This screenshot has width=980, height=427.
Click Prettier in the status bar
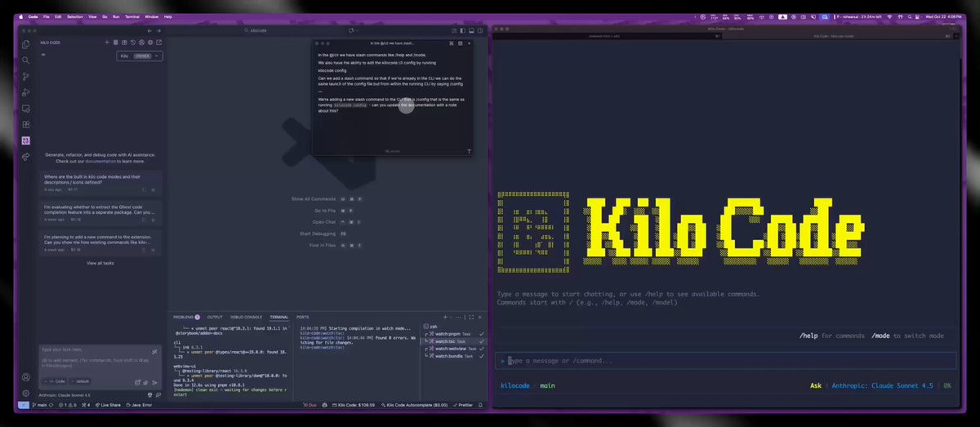(462, 405)
